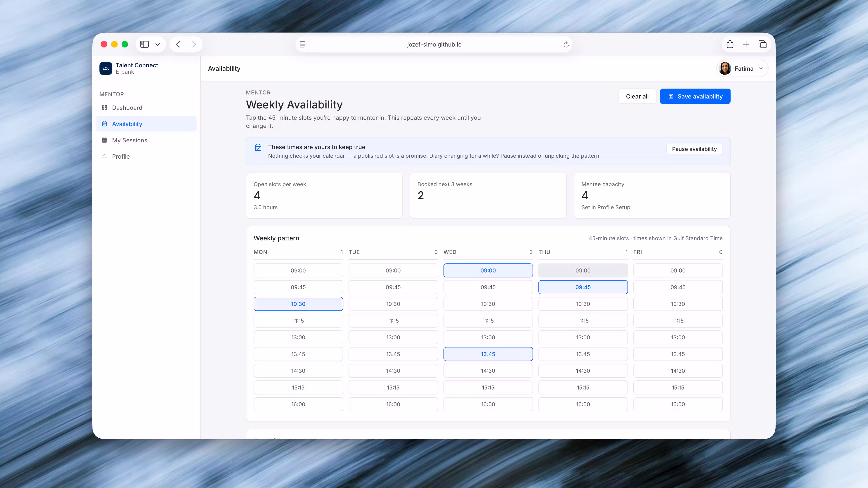Select the Friday 09:00 slot
The height and width of the screenshot is (488, 868).
[x=678, y=270]
